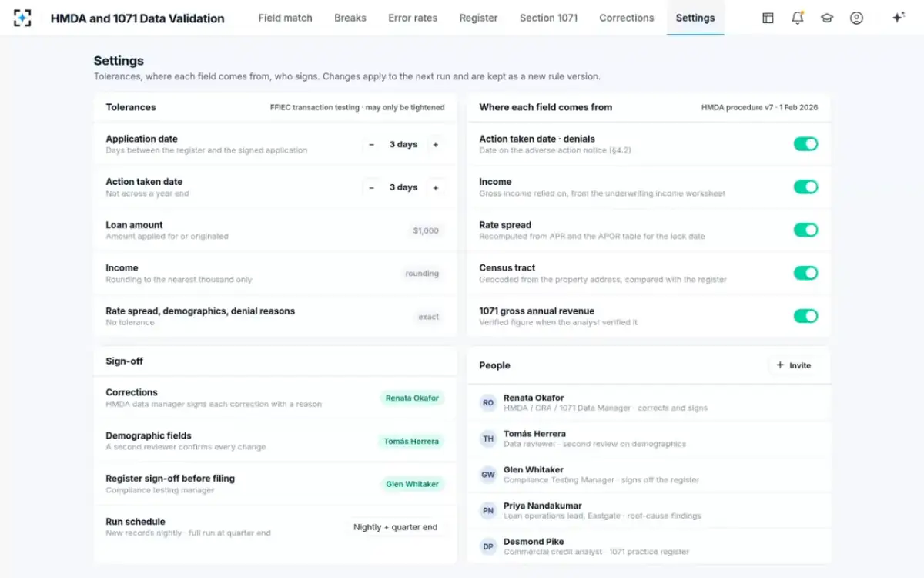Image resolution: width=924 pixels, height=578 pixels.
Task: Open Run schedule Nightly + quarter end selector
Action: tap(396, 527)
